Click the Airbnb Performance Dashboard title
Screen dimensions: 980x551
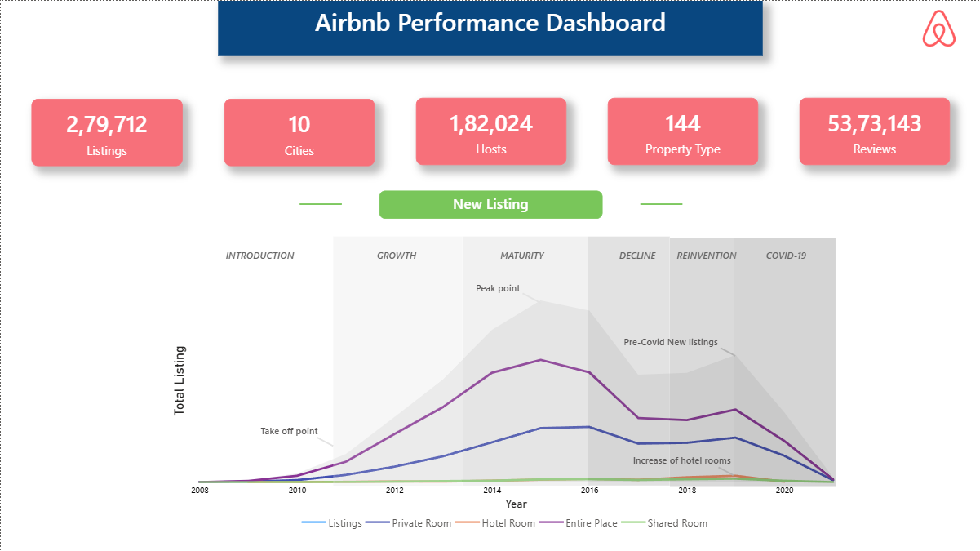[x=490, y=24]
